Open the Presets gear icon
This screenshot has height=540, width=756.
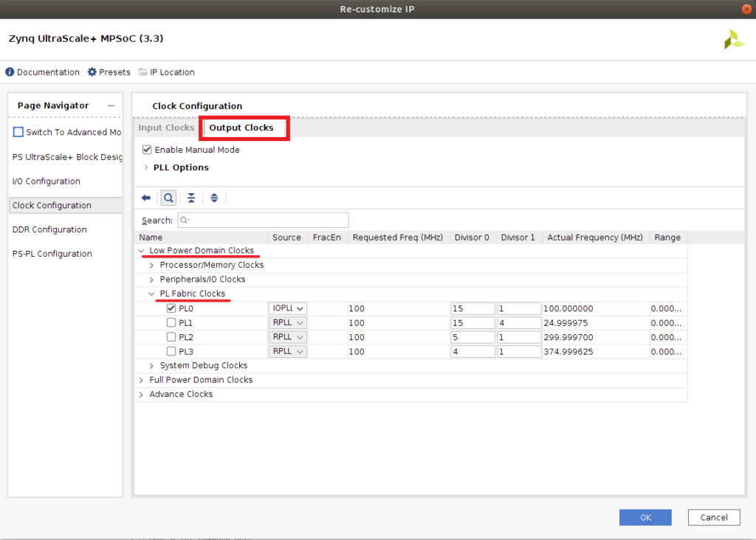tap(92, 72)
